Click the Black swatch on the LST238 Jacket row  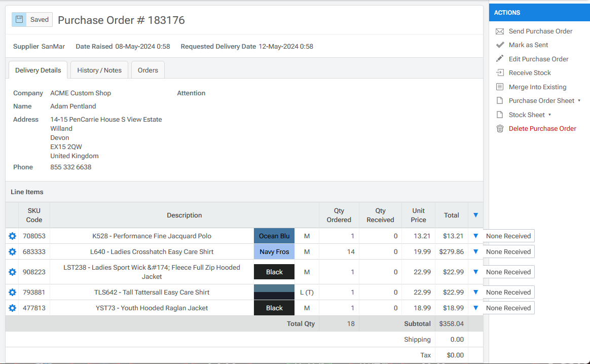274,272
